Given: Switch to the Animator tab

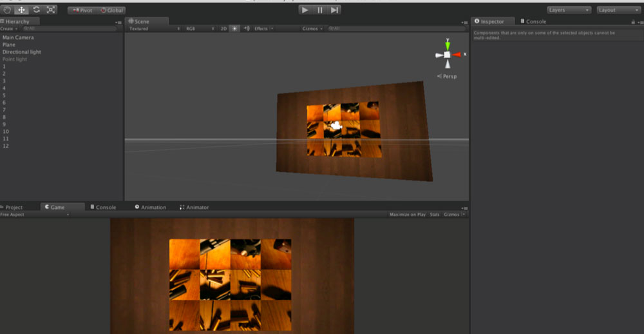Looking at the screenshot, I should pyautogui.click(x=194, y=207).
